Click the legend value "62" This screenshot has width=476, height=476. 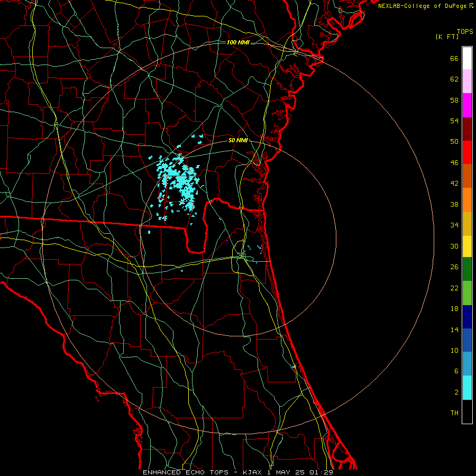[454, 79]
